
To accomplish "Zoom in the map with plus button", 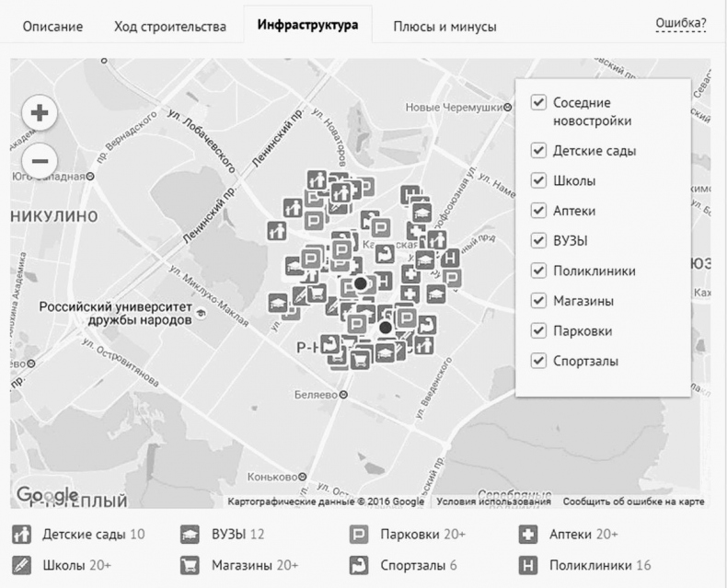I will [x=39, y=114].
